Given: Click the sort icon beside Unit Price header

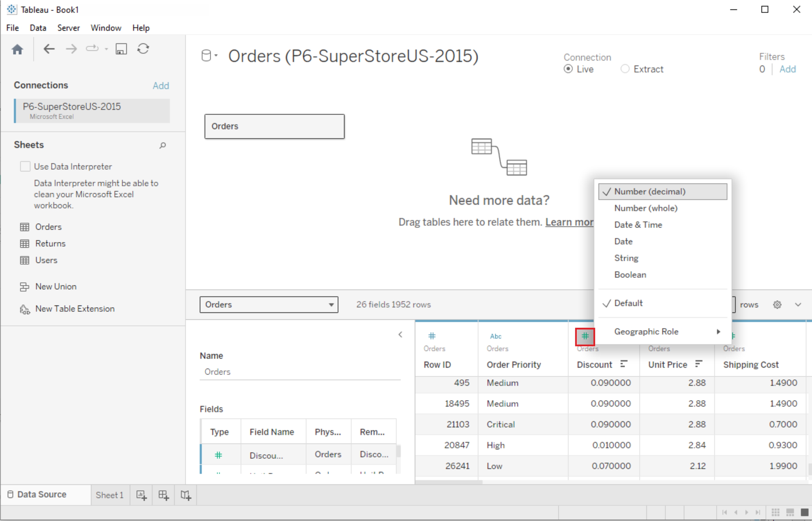Looking at the screenshot, I should coord(699,364).
